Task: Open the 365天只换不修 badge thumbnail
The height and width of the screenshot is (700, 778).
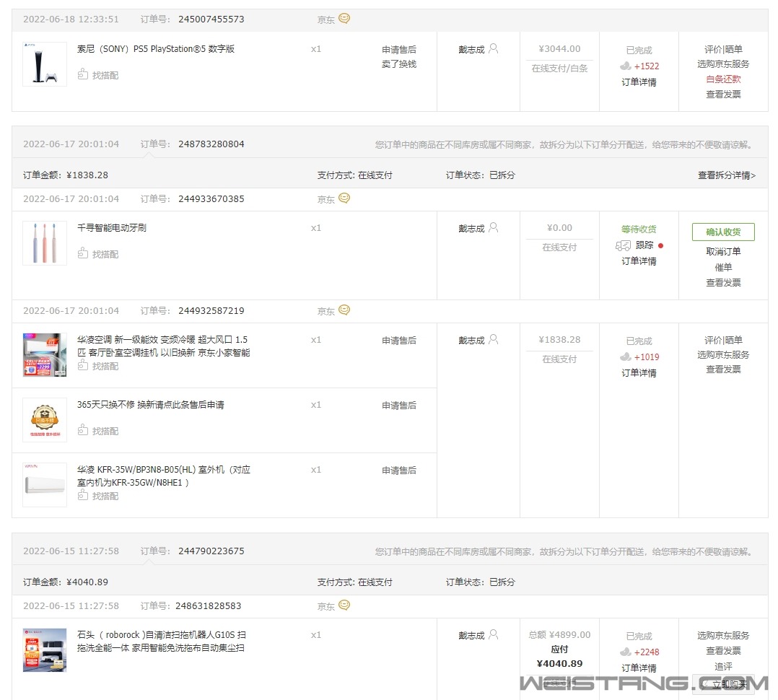Action: click(x=45, y=420)
